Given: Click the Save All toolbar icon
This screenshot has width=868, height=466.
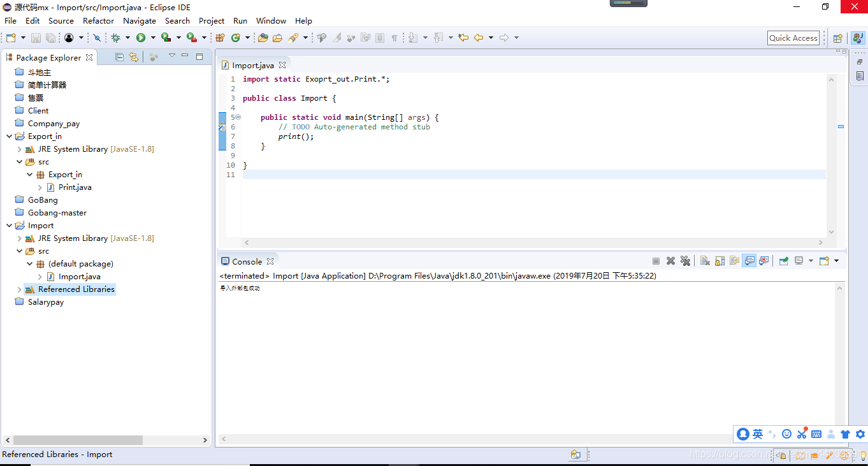Looking at the screenshot, I should 50,38.
